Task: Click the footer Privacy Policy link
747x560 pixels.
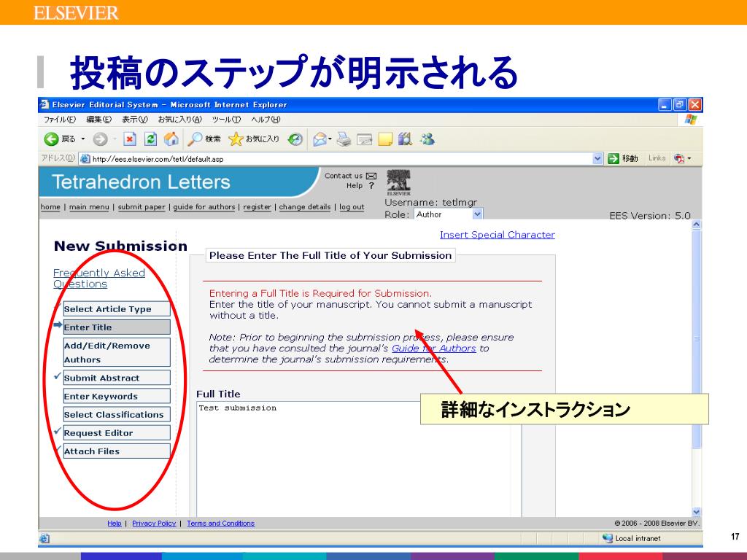Action: point(154,524)
